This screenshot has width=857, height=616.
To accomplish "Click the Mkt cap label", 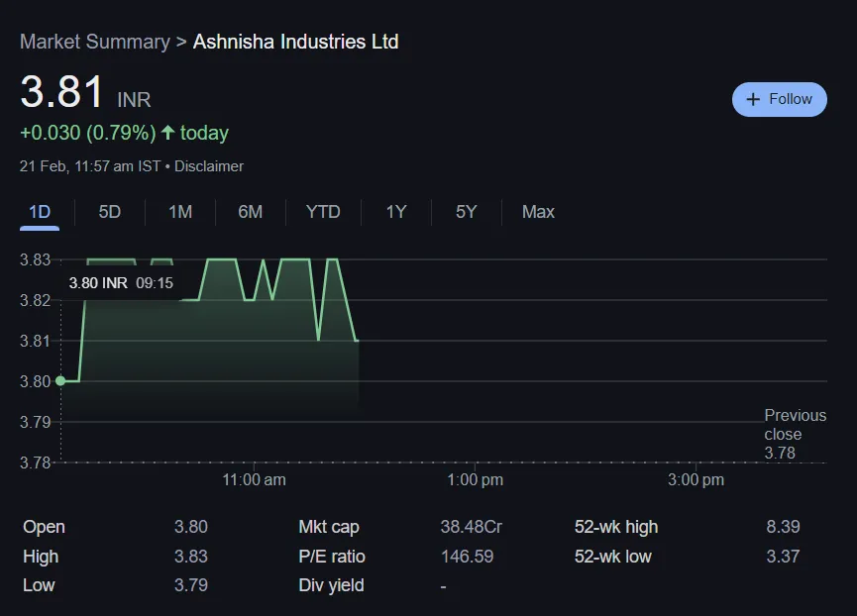I will (x=329, y=527).
